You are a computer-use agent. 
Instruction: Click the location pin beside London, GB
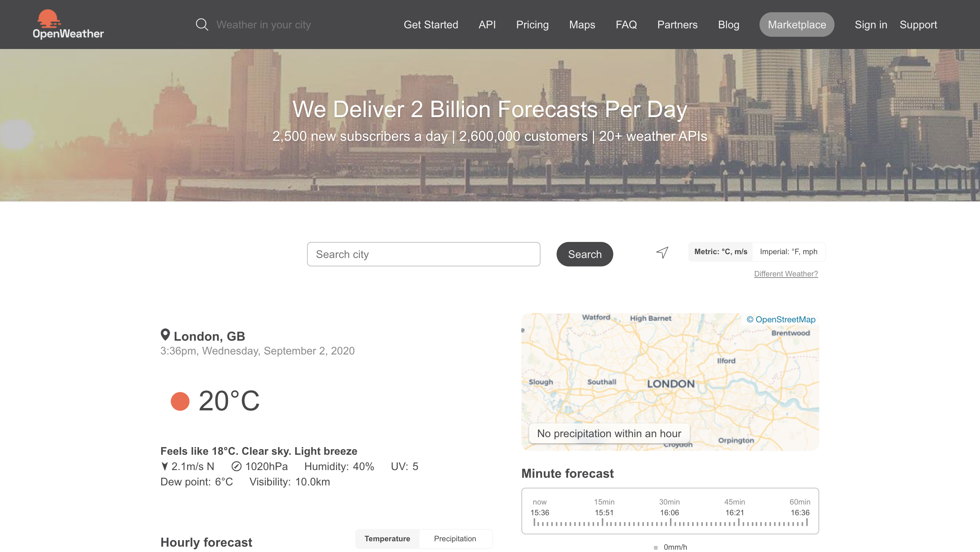pos(165,335)
